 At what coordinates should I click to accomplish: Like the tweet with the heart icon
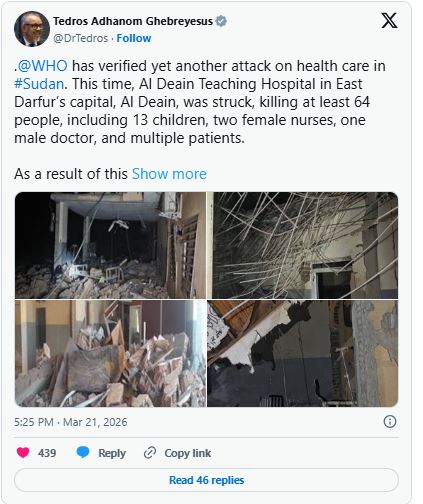23,452
